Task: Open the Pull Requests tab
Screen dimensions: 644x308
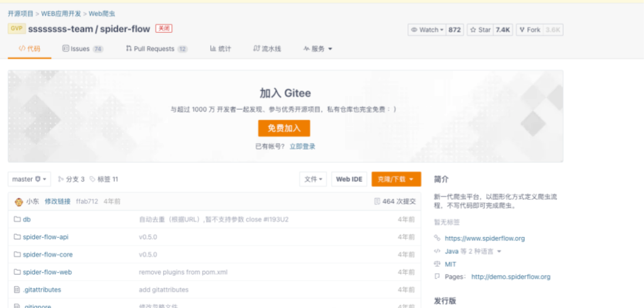Action: click(157, 49)
